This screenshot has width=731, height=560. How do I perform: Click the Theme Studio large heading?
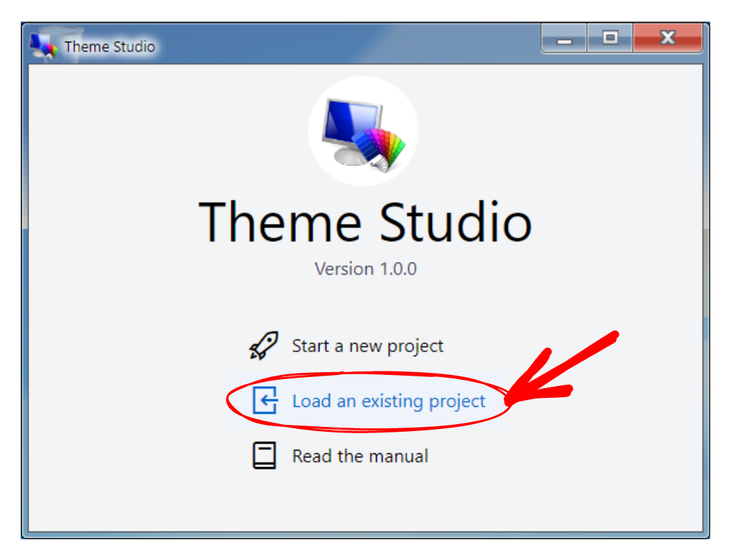pos(366,222)
